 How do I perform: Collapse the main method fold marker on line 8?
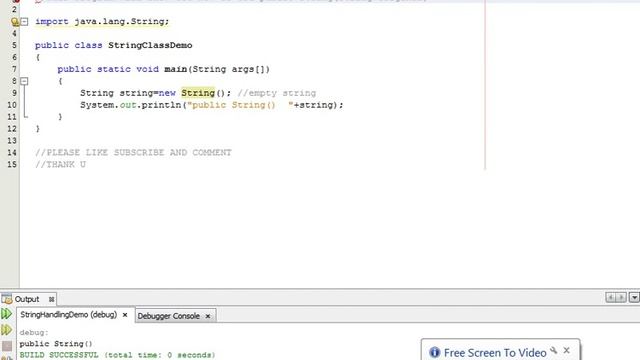pos(24,81)
